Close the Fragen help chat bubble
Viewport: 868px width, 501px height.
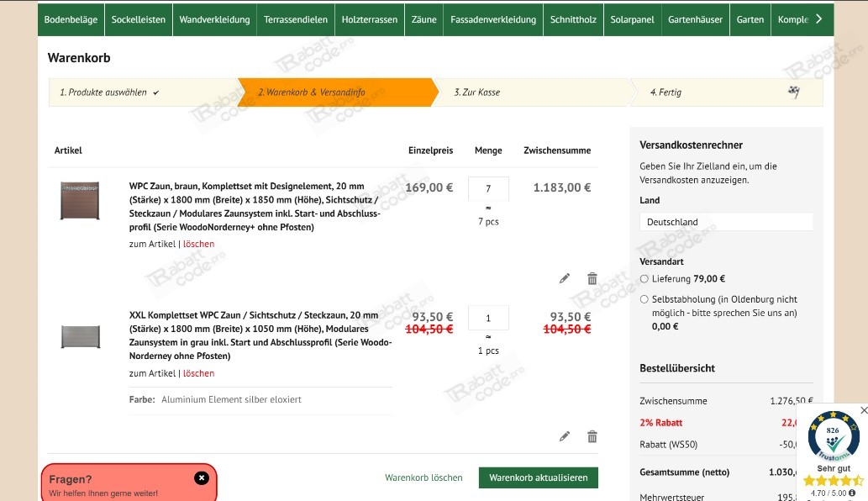coord(202,477)
